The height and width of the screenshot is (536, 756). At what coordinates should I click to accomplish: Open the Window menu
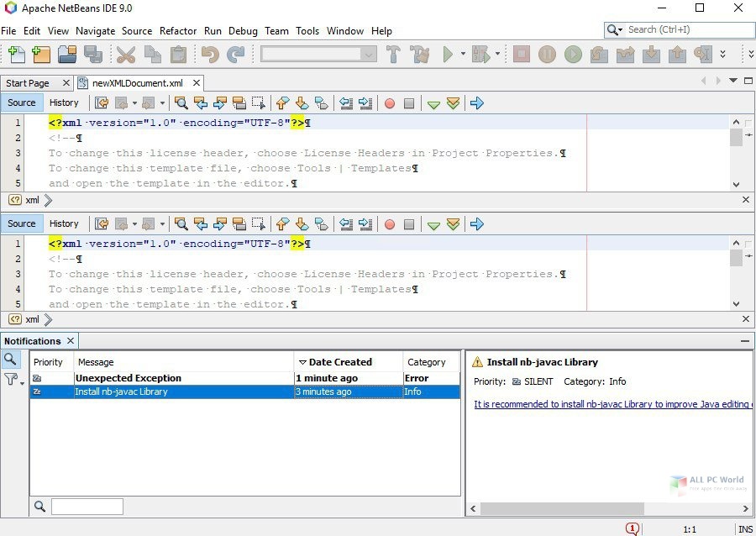tap(345, 31)
